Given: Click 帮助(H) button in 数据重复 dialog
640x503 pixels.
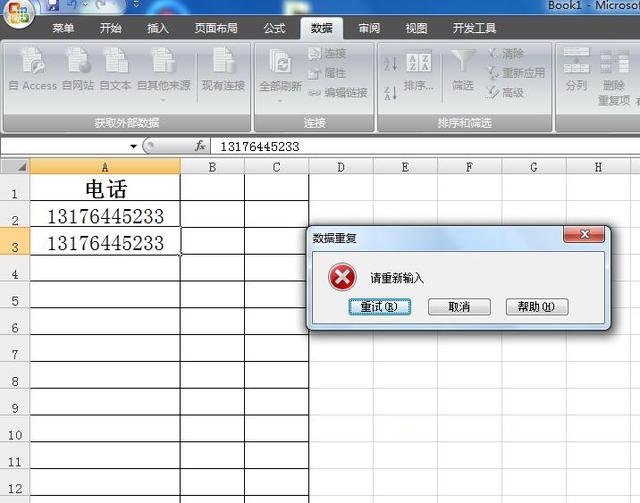Looking at the screenshot, I should (537, 307).
